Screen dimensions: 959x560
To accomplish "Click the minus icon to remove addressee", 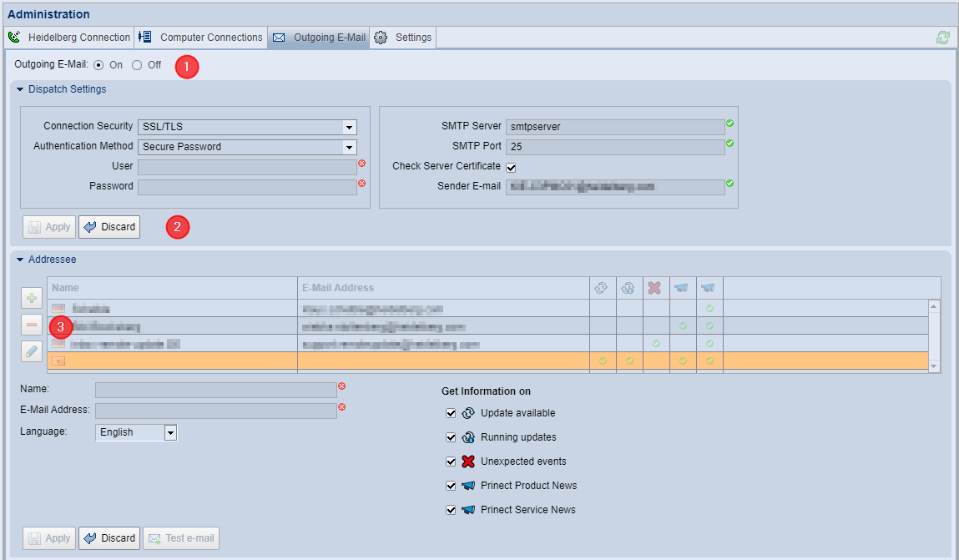I will pyautogui.click(x=32, y=325).
